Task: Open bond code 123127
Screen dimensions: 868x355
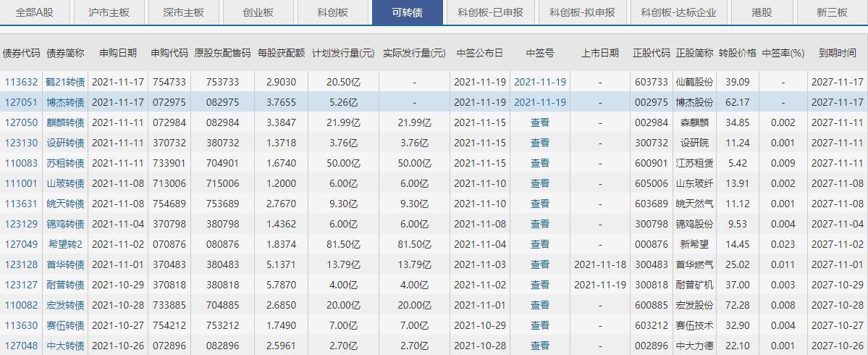Action: tap(22, 285)
